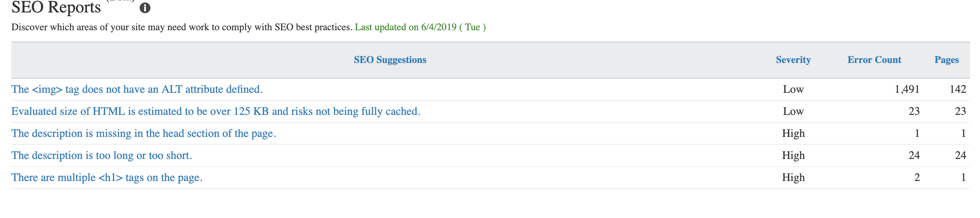Sort table by Pages column
Viewport: 980px width, 218px height.
coord(947,60)
